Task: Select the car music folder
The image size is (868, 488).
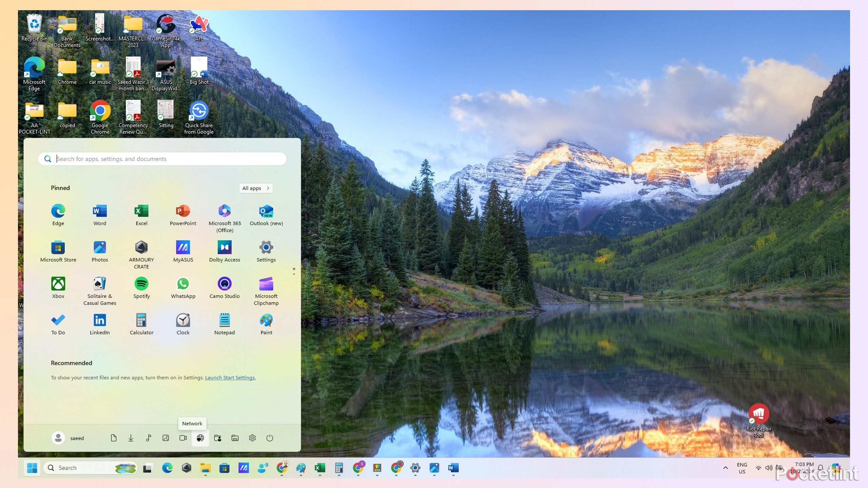Action: (x=100, y=72)
